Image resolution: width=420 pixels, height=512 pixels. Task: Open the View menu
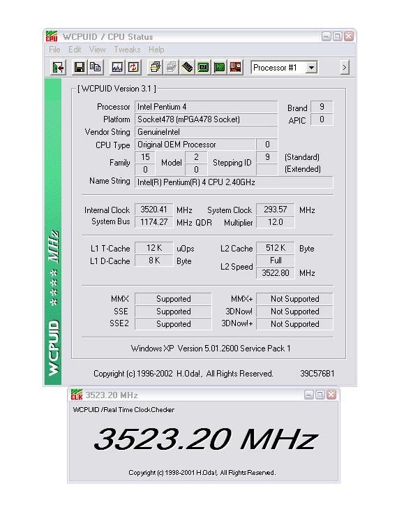tap(97, 50)
